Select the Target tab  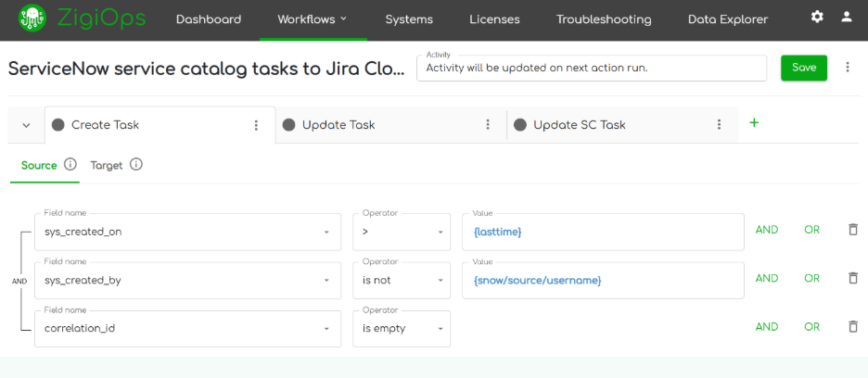coord(107,165)
